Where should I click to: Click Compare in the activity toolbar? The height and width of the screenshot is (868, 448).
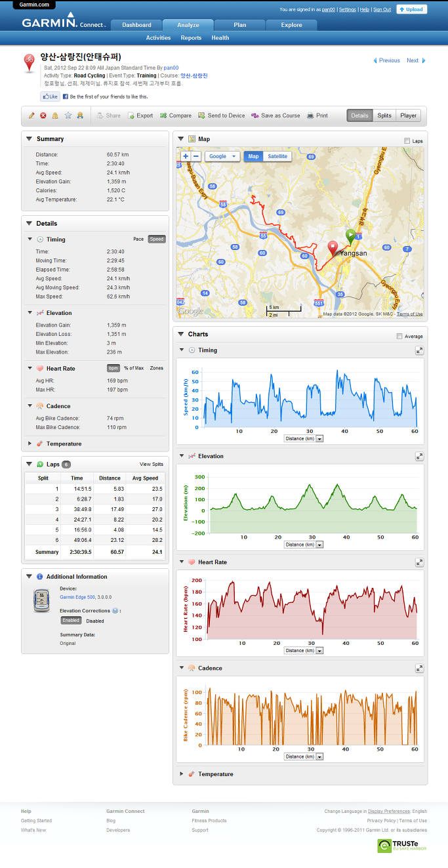pyautogui.click(x=176, y=115)
